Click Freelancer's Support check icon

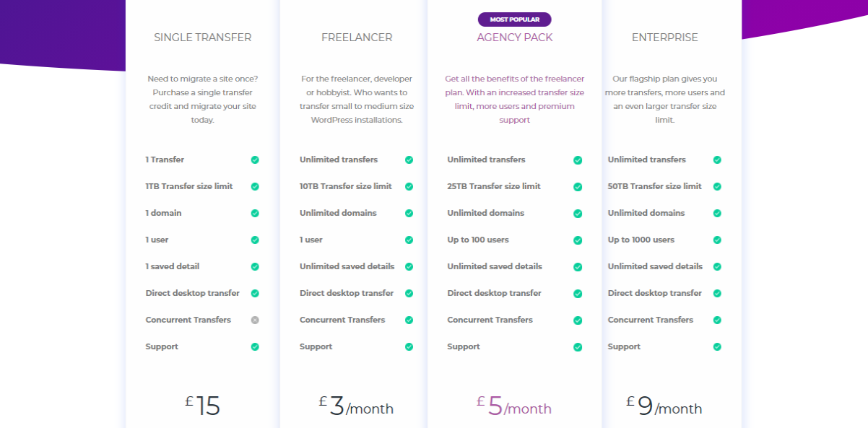[409, 346]
